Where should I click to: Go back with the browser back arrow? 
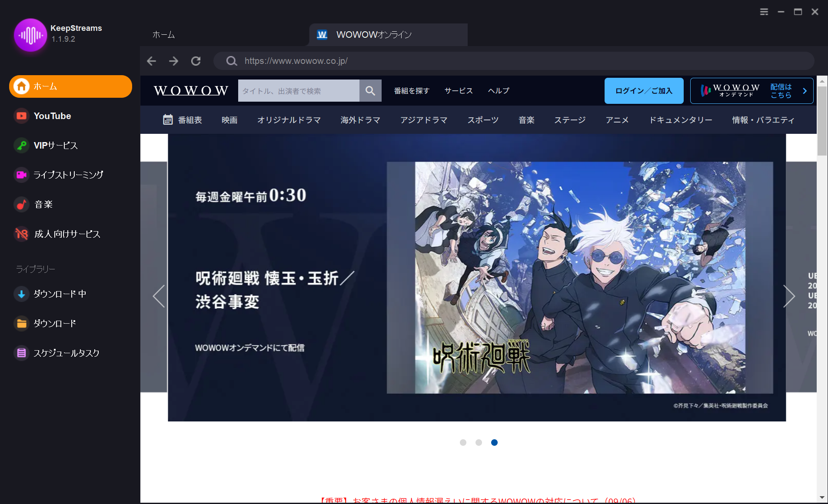click(x=151, y=61)
